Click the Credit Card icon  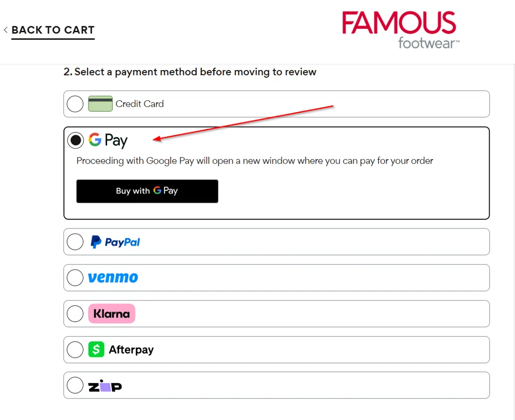point(100,103)
